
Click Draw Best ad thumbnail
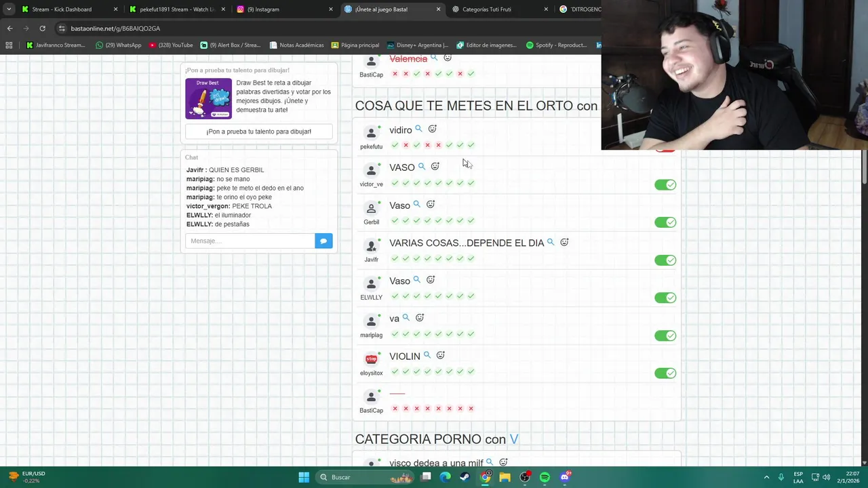(208, 98)
